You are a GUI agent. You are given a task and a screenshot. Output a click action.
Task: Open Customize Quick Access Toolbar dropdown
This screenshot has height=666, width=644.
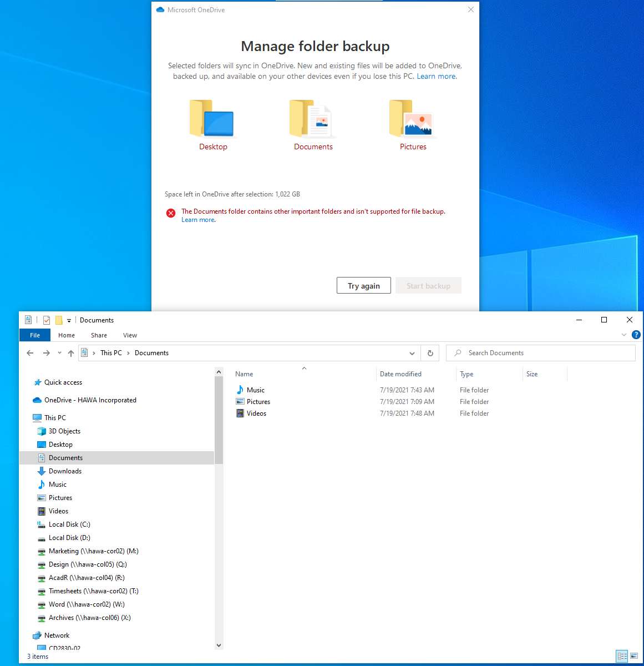click(69, 320)
